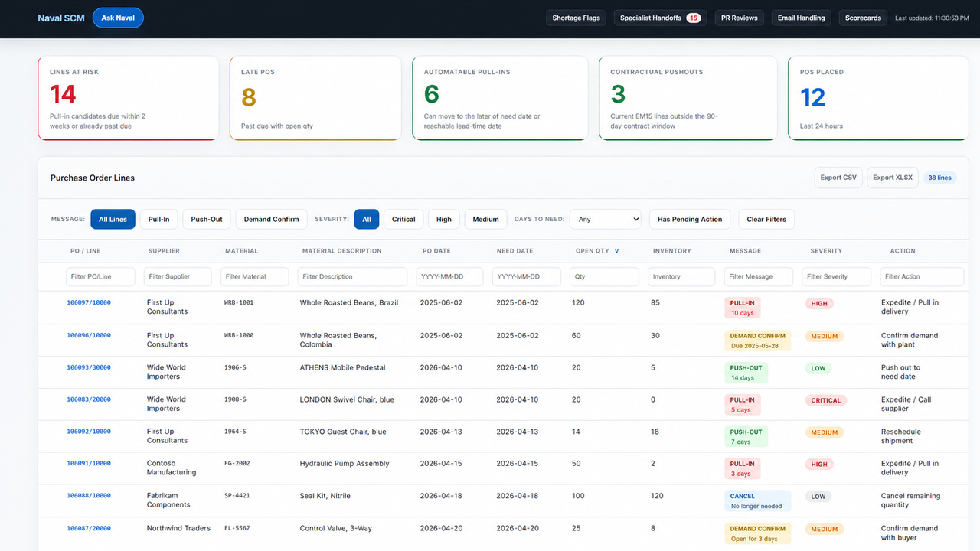Screen dimensions: 980x551
Task: Click the Need Date filter field
Action: pos(527,276)
